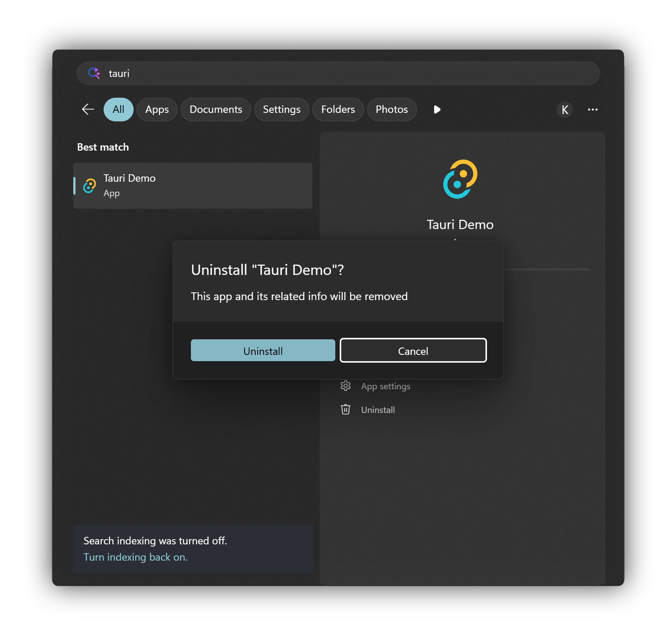Click the search field containing tauri
The image size is (672, 635).
(x=338, y=73)
